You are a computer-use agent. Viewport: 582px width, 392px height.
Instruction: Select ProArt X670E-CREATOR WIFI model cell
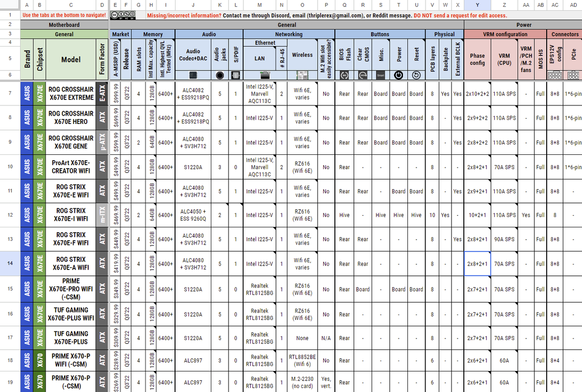point(71,167)
